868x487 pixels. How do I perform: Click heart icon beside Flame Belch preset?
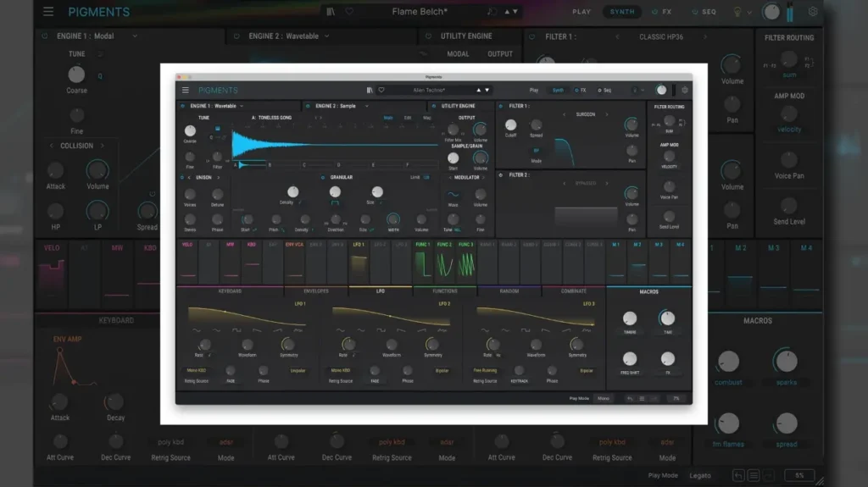click(349, 12)
